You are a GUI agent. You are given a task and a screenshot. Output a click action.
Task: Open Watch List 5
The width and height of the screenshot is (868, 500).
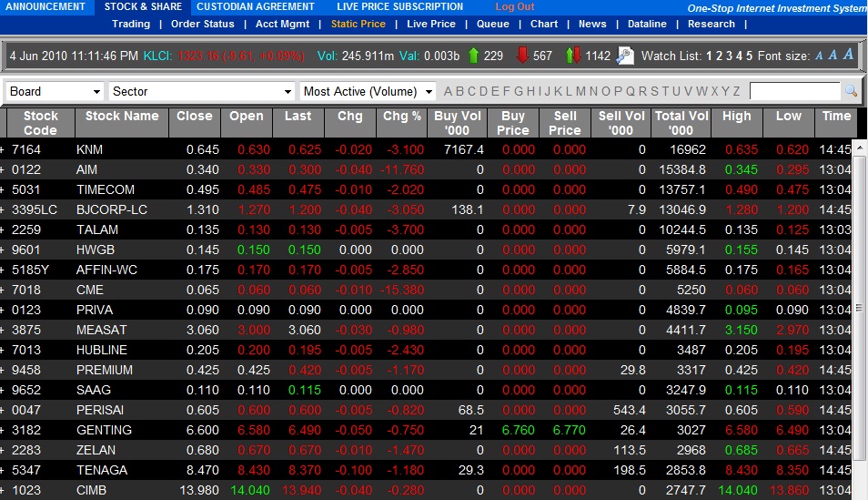[x=749, y=56]
